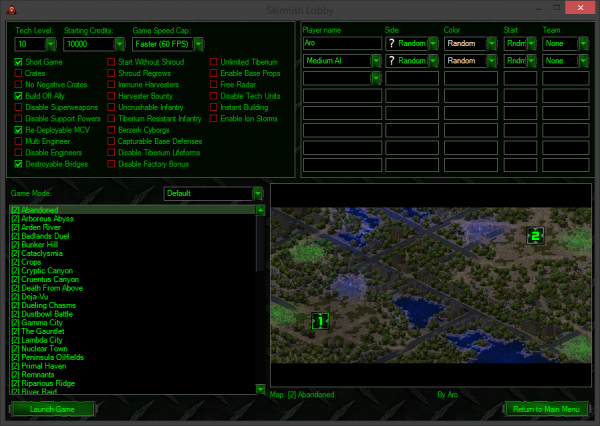Select the [2] Abandoned map

click(x=132, y=210)
